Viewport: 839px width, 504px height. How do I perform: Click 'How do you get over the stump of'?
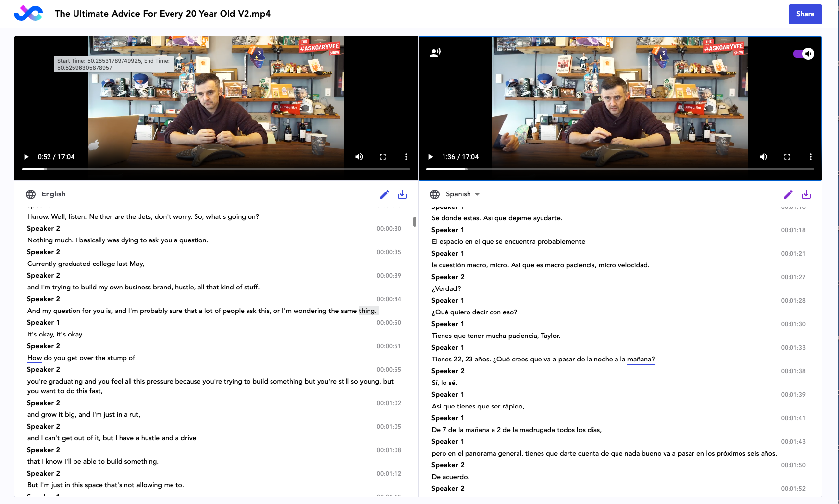coord(81,358)
